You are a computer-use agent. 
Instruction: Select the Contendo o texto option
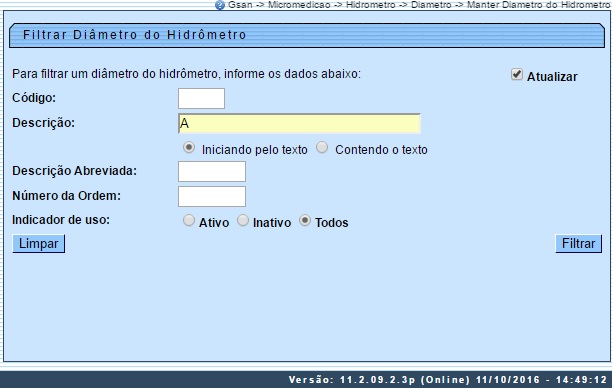pyautogui.click(x=322, y=148)
